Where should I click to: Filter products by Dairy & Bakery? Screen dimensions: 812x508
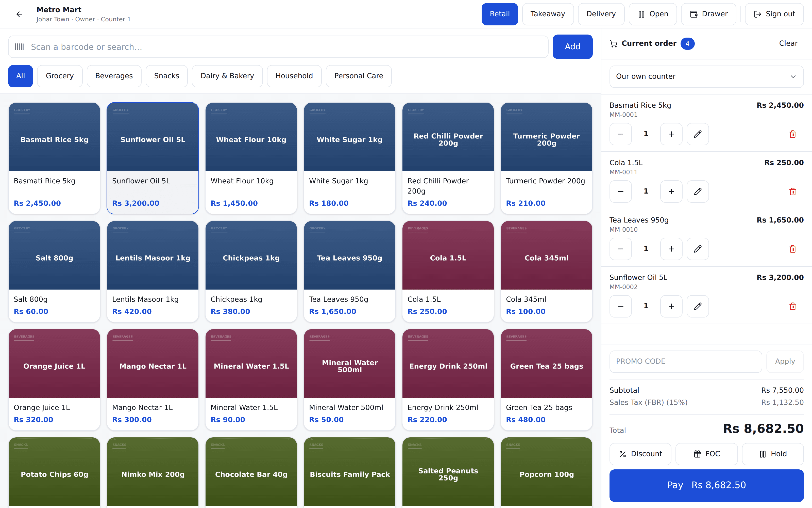(227, 76)
